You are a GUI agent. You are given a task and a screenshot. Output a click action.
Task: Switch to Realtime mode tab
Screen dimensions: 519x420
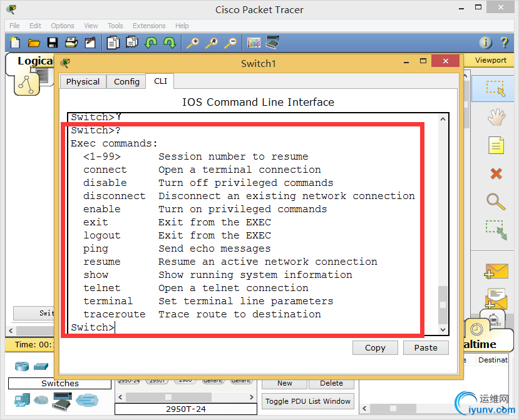click(480, 344)
